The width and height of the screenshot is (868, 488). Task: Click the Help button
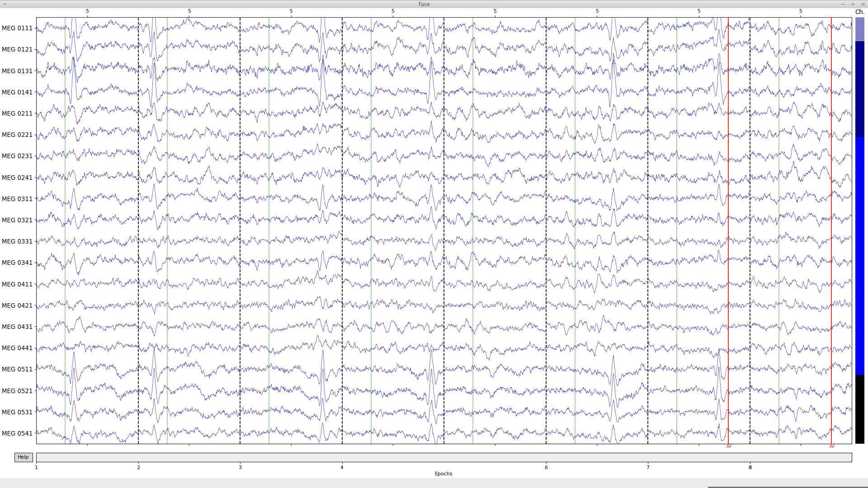(x=23, y=457)
